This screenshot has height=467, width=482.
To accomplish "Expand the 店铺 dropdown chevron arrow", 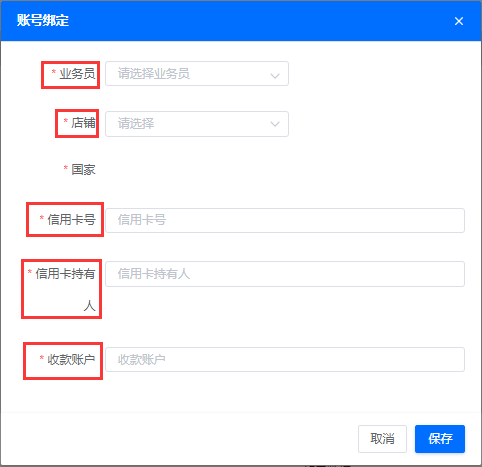I will pos(275,124).
